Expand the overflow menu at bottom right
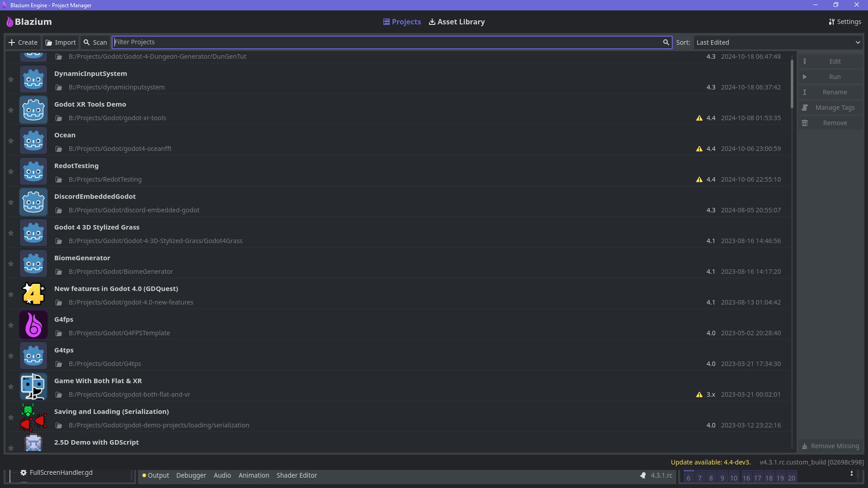The height and width of the screenshot is (488, 868). click(852, 473)
